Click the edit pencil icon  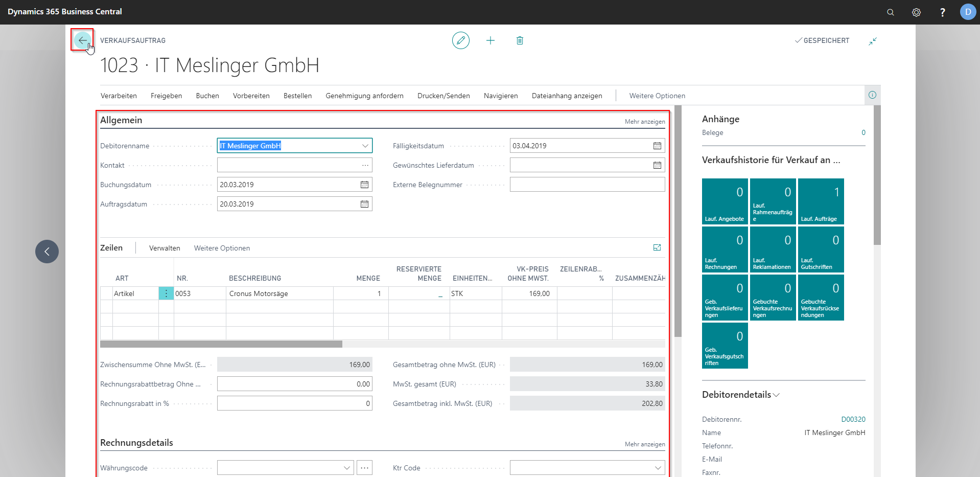[x=460, y=40]
